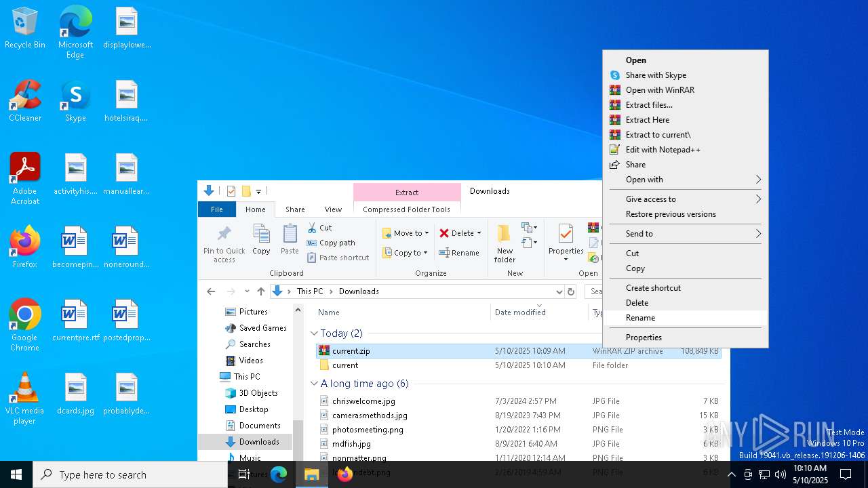Click the quick access Properties checkmark icon
This screenshot has width=868, height=488.
click(231, 191)
